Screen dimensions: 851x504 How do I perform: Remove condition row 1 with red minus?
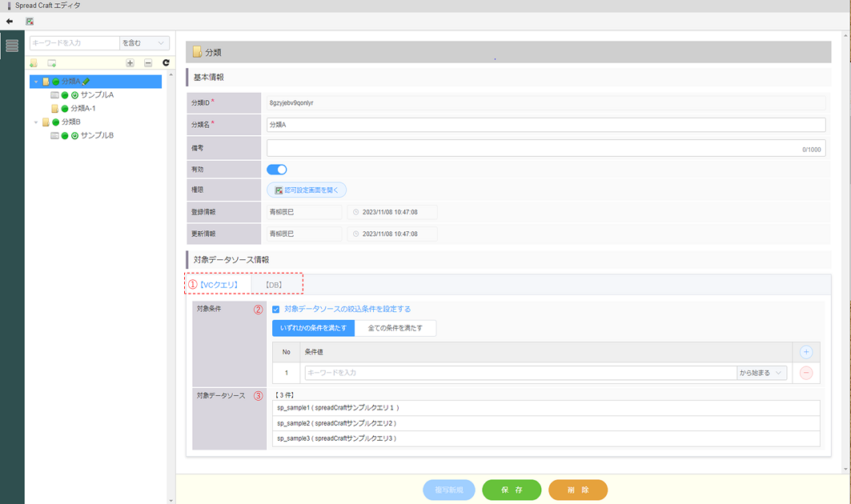pyautogui.click(x=806, y=373)
